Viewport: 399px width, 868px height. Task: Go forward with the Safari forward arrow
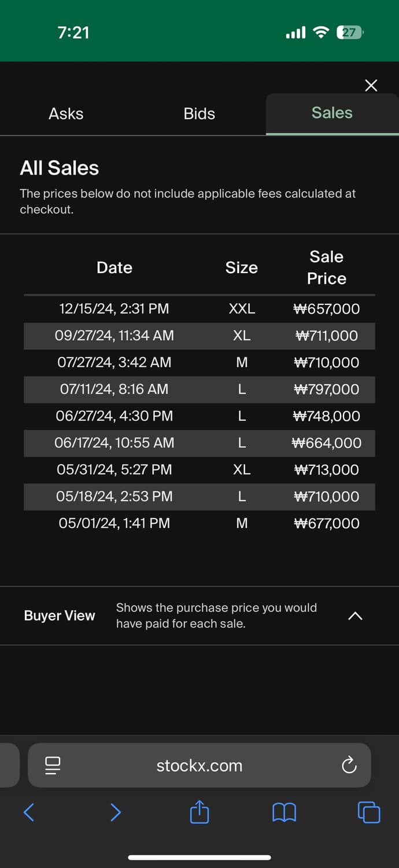pos(116,812)
